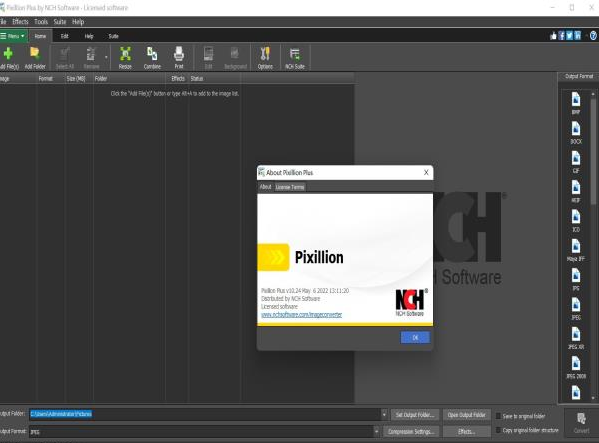The image size is (599, 443).
Task: Sort by the Format column header
Action: coord(50,79)
